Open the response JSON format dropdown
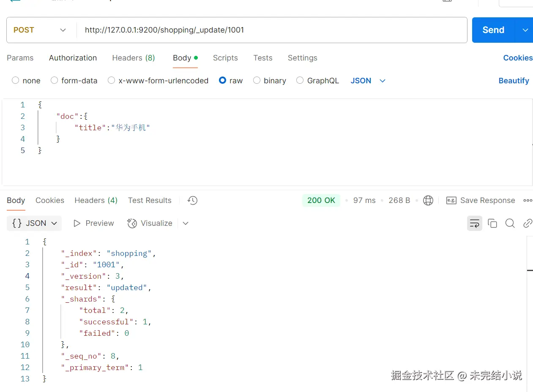 pos(34,223)
